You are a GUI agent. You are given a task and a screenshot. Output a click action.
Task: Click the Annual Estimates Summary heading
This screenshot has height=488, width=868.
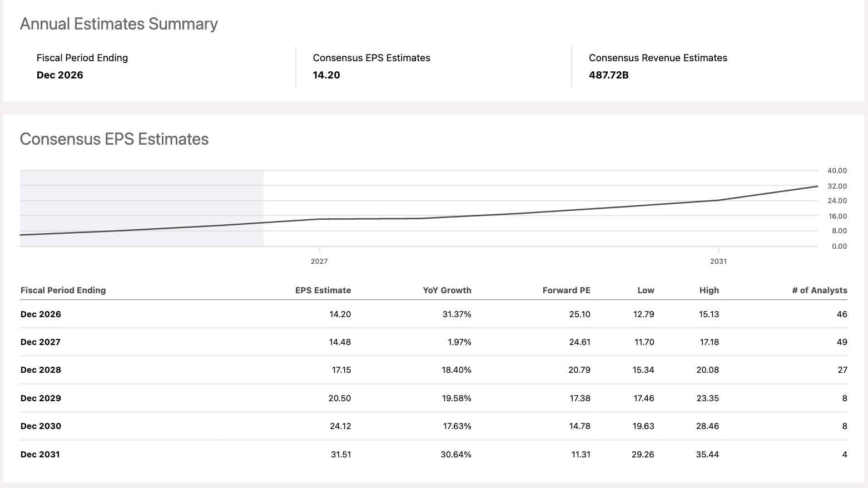click(119, 24)
